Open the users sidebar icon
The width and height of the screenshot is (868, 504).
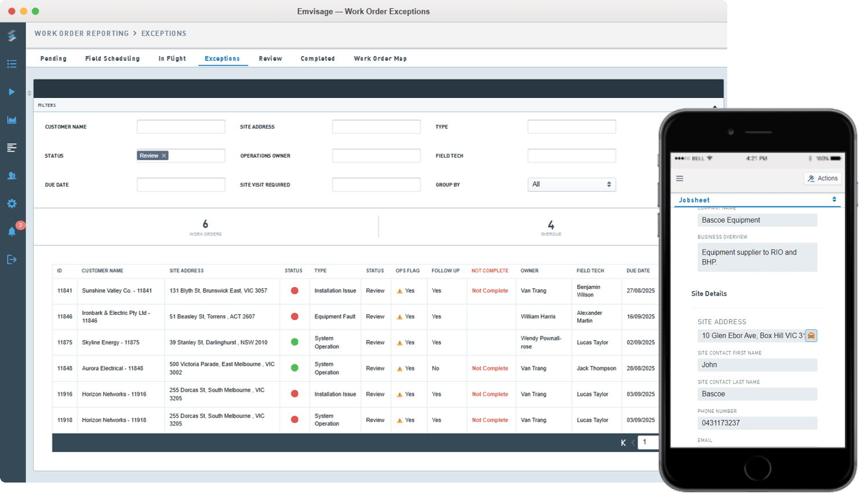12,175
